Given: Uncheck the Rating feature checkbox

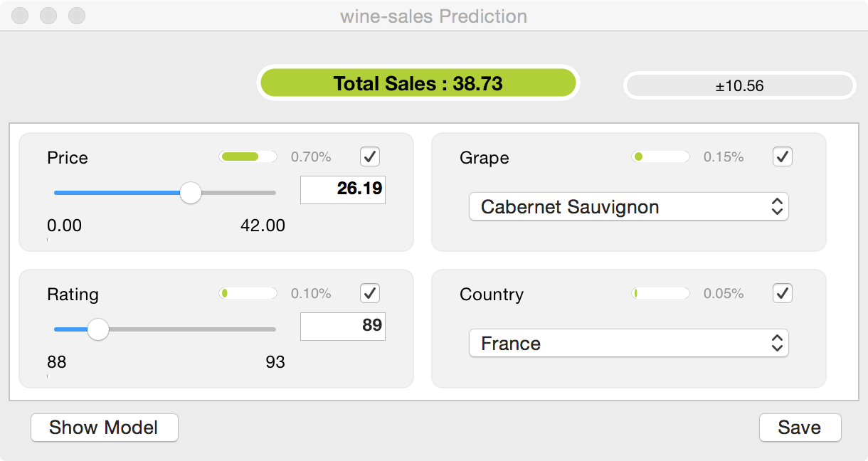Looking at the screenshot, I should (x=370, y=293).
